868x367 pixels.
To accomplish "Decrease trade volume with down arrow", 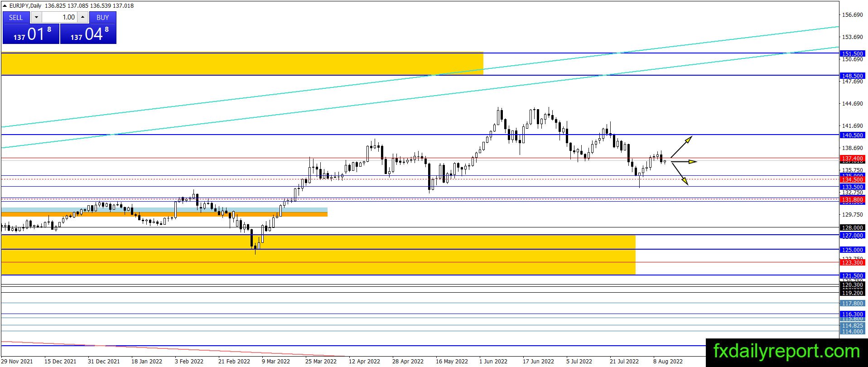I will 36,17.
